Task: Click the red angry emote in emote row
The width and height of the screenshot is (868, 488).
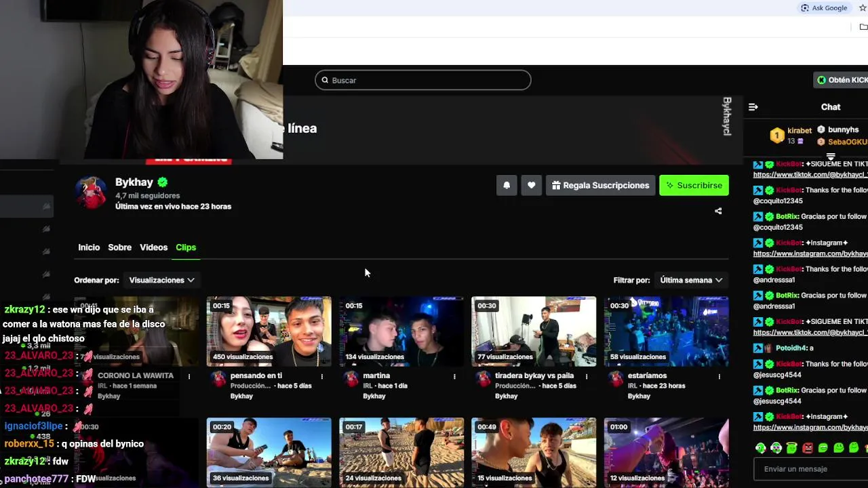Action: pos(807,448)
